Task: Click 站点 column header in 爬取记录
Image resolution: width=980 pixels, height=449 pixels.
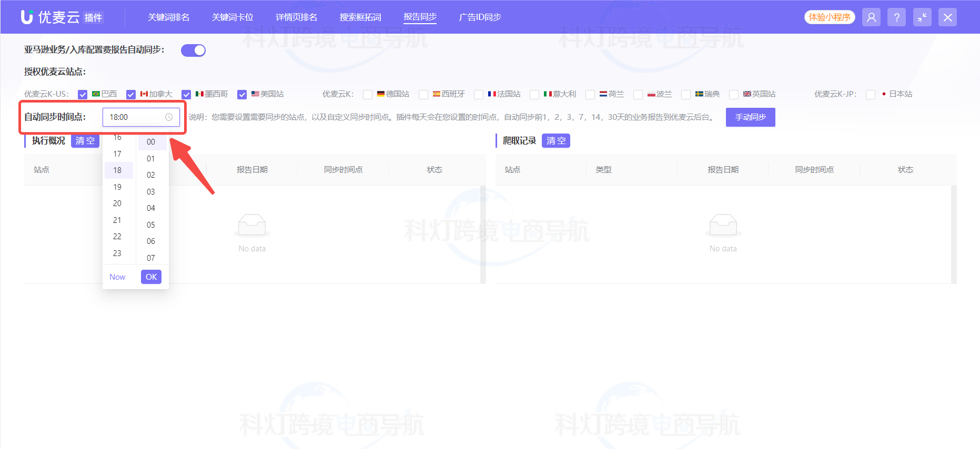Action: 512,170
